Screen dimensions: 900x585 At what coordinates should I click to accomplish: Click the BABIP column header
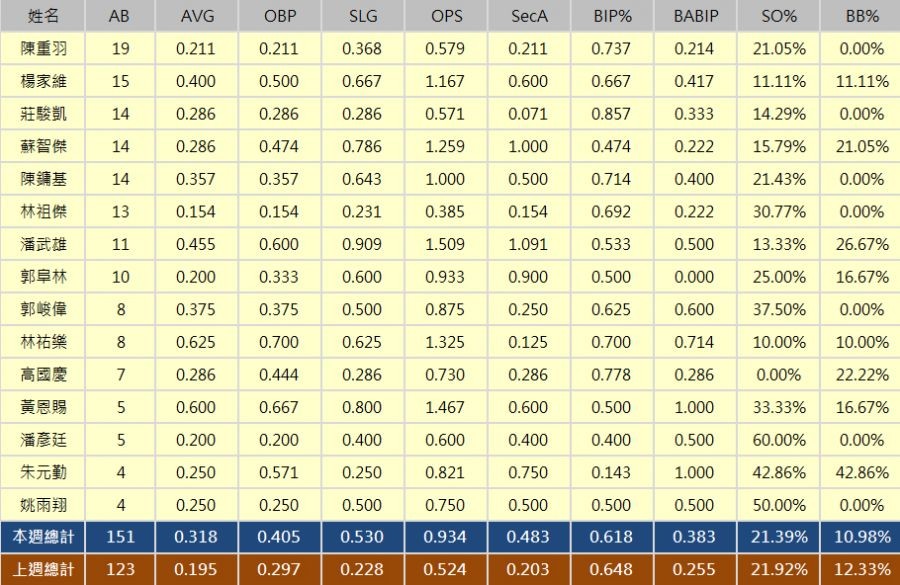pyautogui.click(x=695, y=16)
